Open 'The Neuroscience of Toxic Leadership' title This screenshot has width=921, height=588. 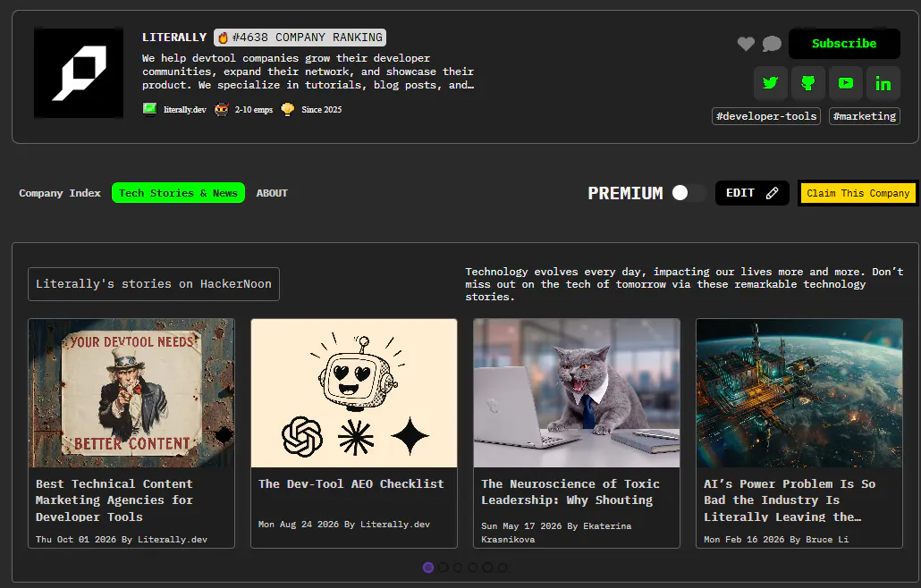570,491
